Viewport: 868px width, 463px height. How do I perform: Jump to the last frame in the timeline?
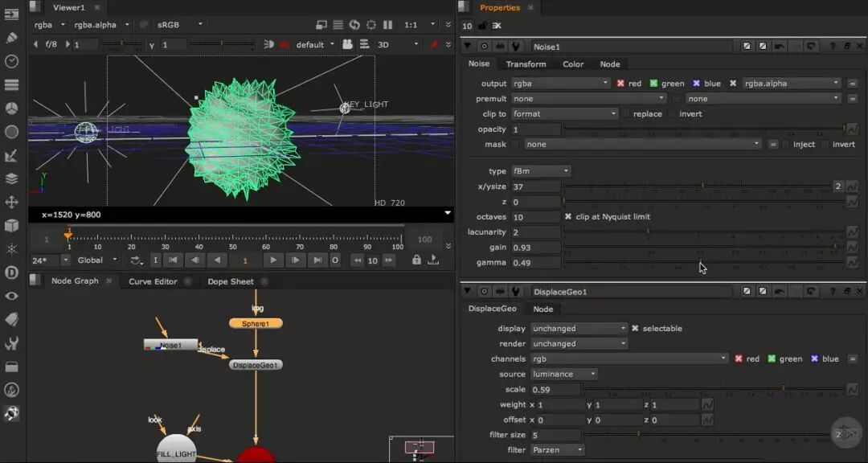point(317,260)
